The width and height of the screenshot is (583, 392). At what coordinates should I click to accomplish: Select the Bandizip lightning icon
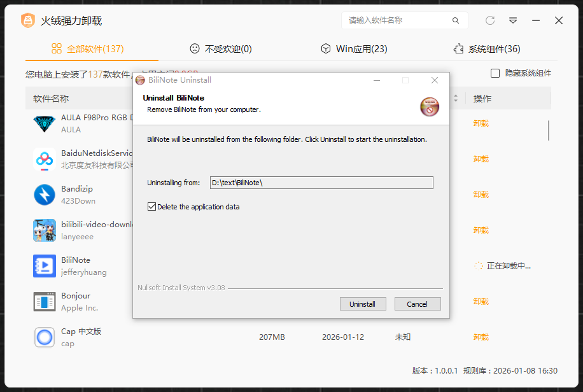(45, 195)
